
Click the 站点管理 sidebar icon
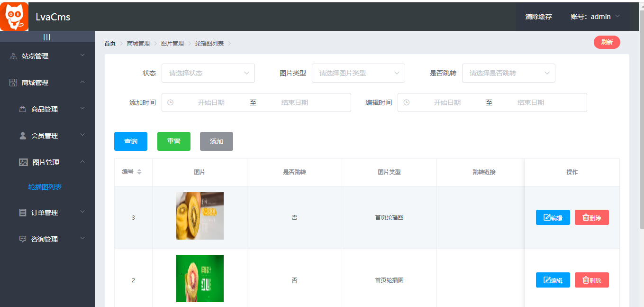(x=13, y=56)
